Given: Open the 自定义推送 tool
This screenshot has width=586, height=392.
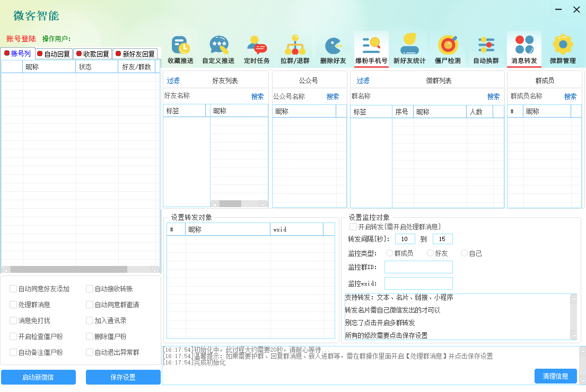Looking at the screenshot, I should click(x=218, y=50).
